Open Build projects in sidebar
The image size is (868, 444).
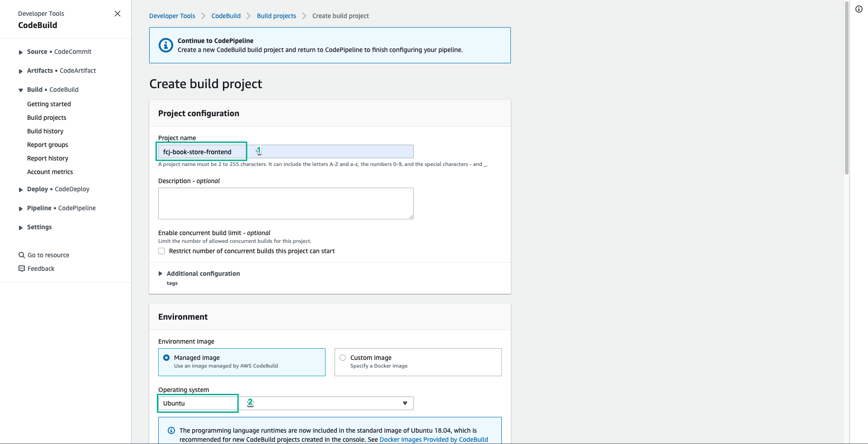(x=47, y=118)
